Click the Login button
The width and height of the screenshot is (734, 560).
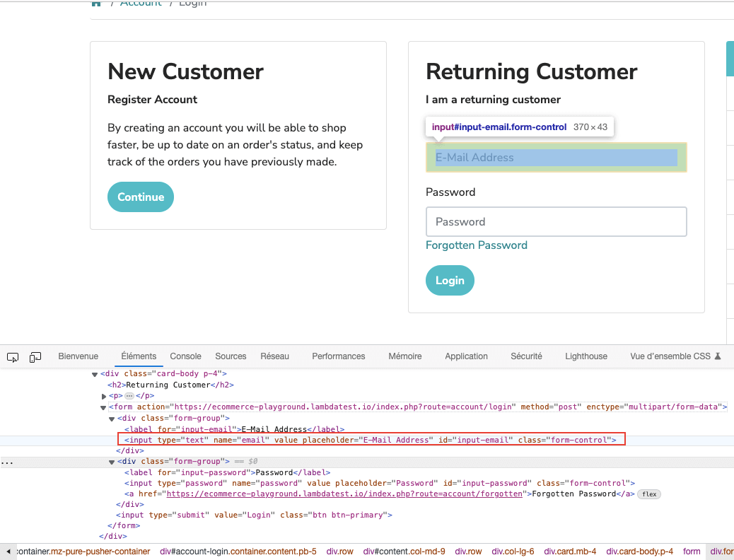pos(450,281)
